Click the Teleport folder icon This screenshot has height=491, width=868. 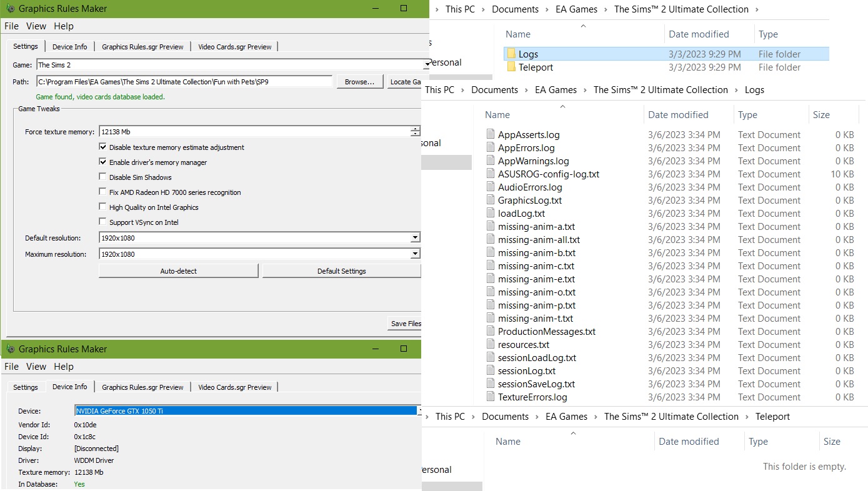pos(511,67)
